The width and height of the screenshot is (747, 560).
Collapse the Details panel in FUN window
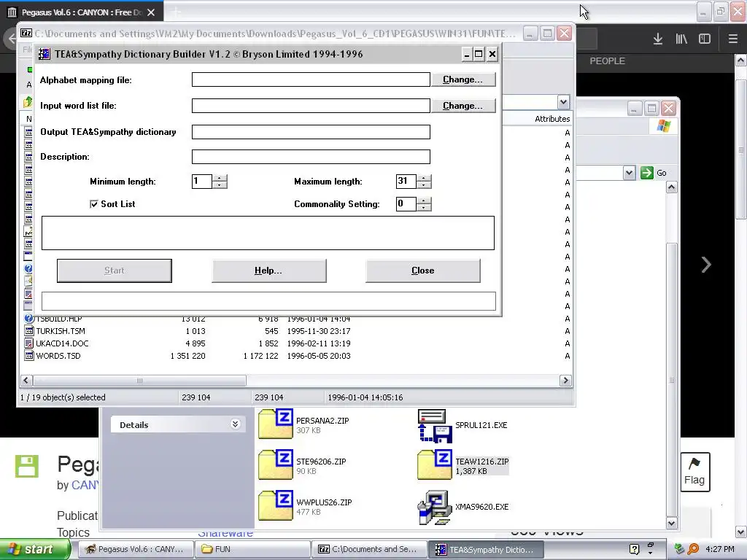[x=236, y=424]
